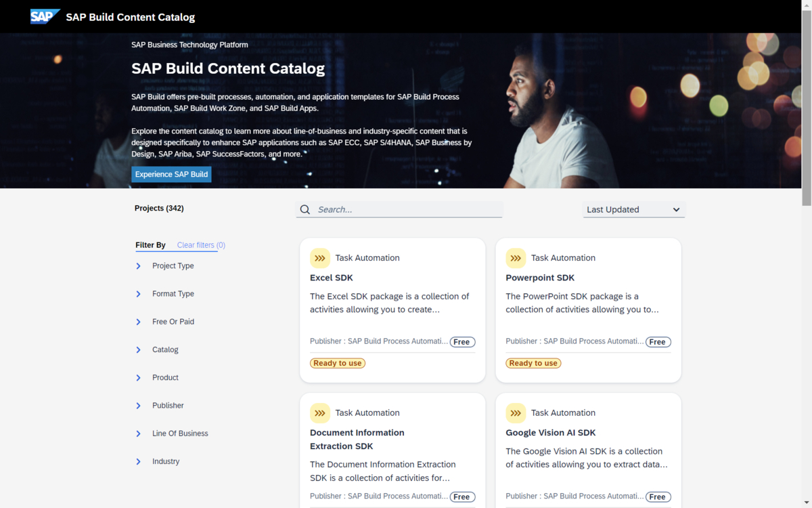Expand the Free Or Paid filter
The width and height of the screenshot is (812, 508).
coord(139,322)
